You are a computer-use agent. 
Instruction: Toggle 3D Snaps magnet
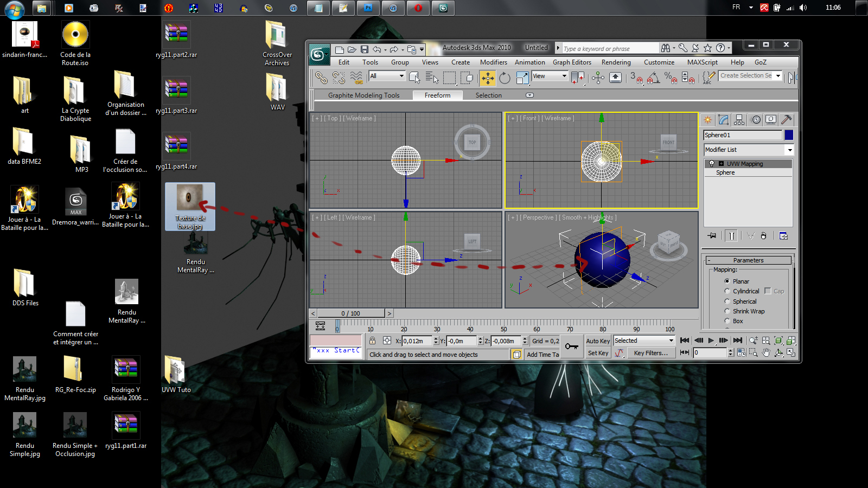point(636,78)
